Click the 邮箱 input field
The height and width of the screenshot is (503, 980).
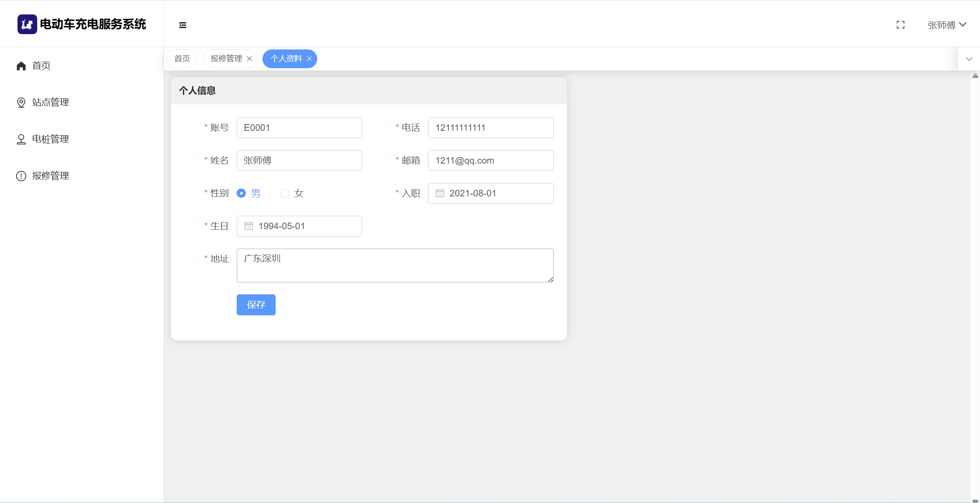pyautogui.click(x=490, y=161)
